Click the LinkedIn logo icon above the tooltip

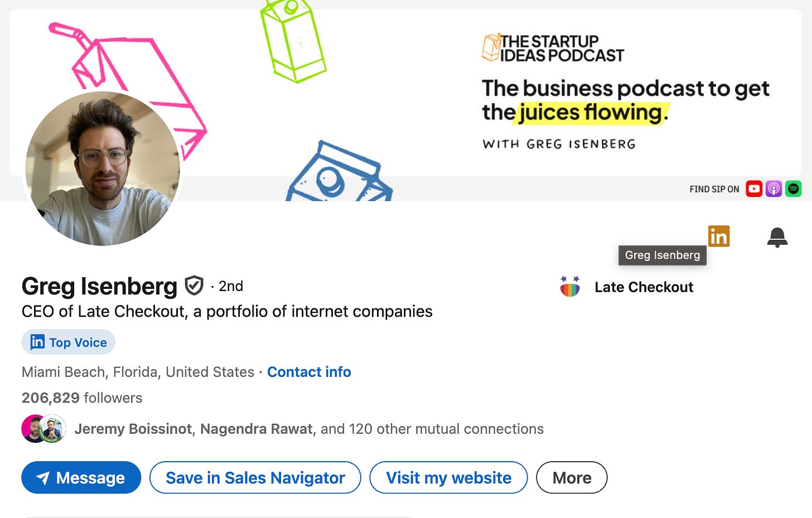(x=719, y=236)
